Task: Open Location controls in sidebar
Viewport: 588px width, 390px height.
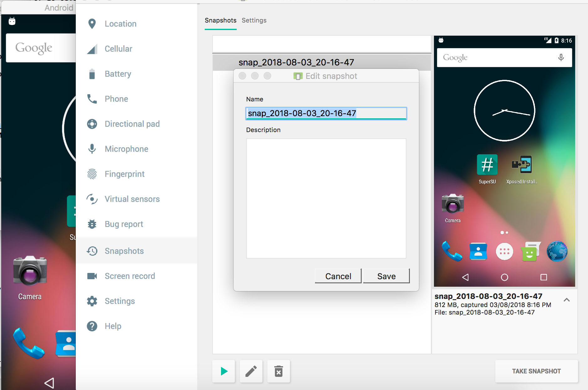Action: (x=120, y=23)
